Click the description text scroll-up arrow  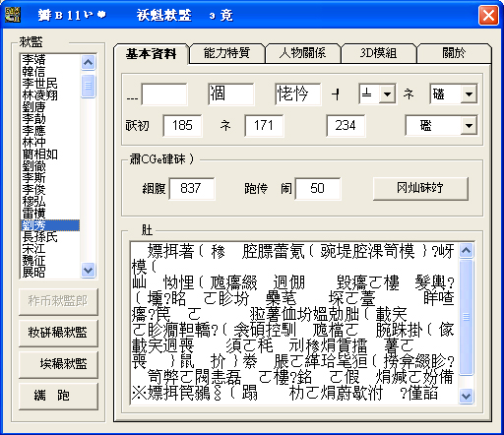[466, 251]
